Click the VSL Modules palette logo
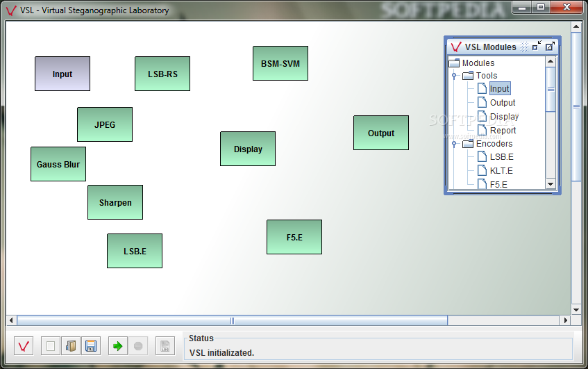 point(455,47)
